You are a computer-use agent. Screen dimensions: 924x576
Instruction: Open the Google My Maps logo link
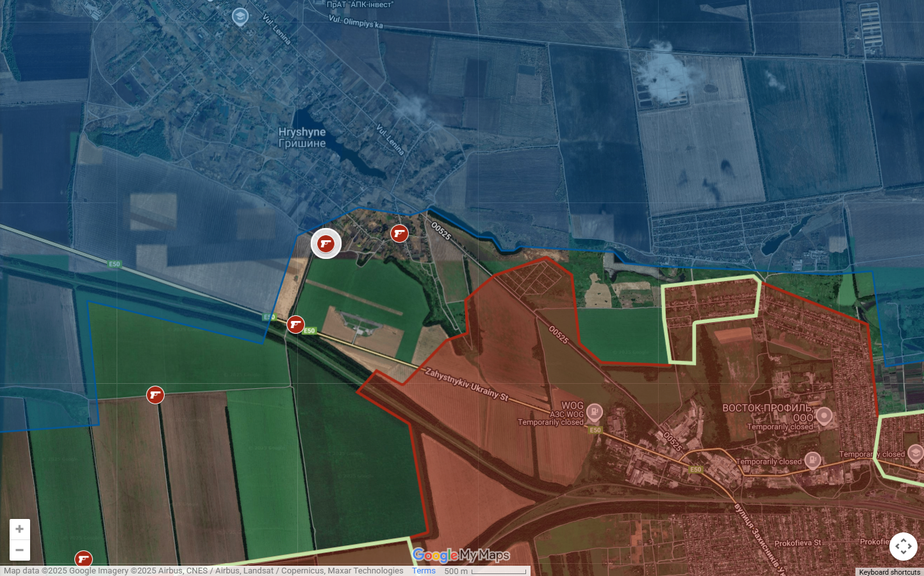(x=461, y=555)
